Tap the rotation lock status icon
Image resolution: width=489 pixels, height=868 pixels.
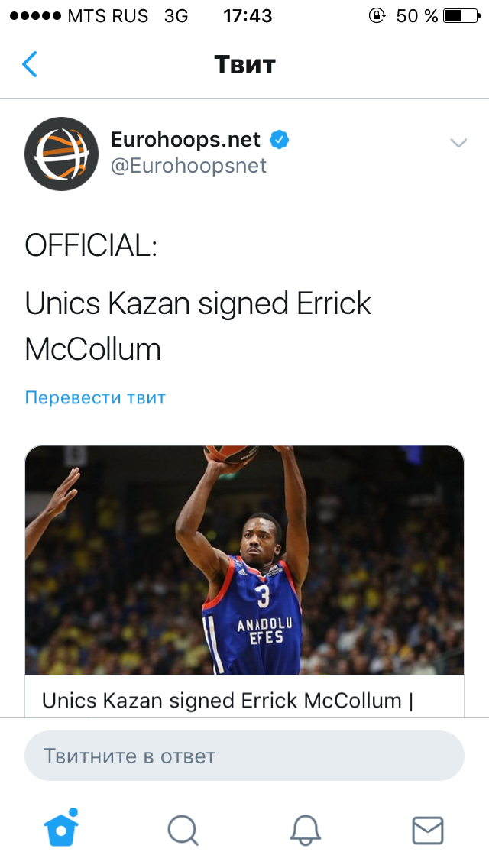pos(377,15)
